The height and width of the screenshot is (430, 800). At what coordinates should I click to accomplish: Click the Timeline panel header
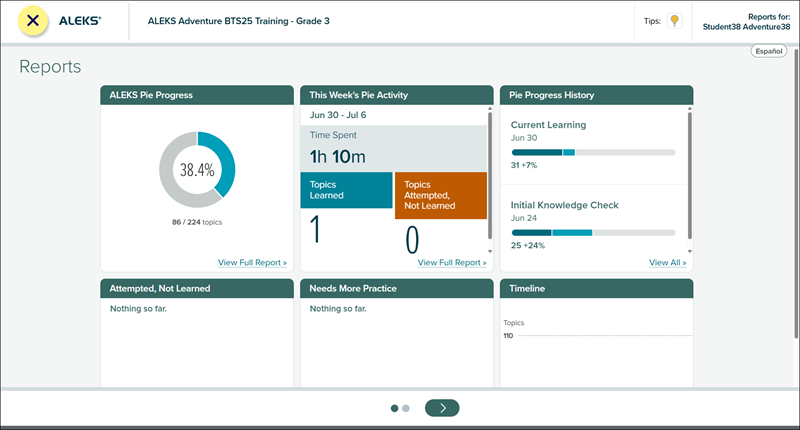point(596,288)
